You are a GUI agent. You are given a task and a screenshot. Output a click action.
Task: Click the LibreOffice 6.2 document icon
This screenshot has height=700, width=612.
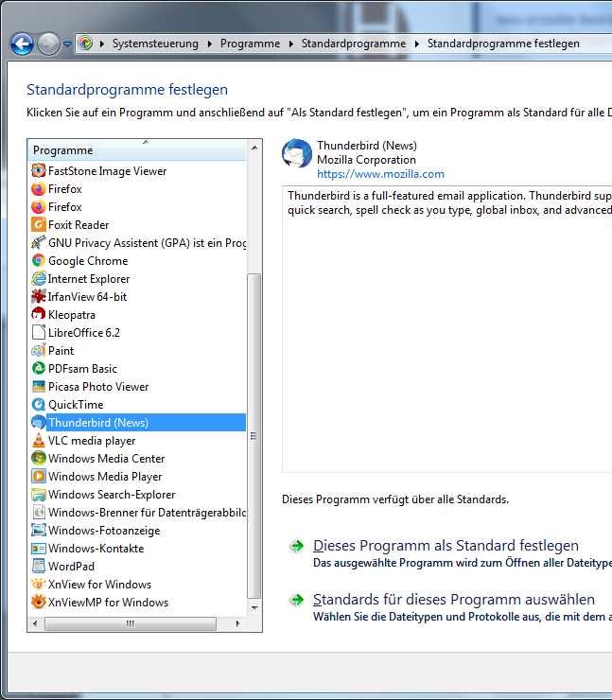39,332
